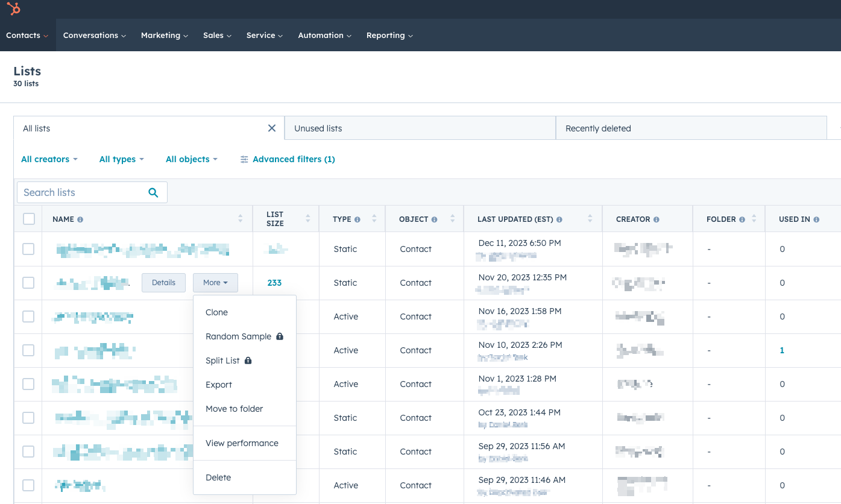Select the checkbox on the 233-size list row
Viewport: 841px width, 504px height.
tap(28, 283)
